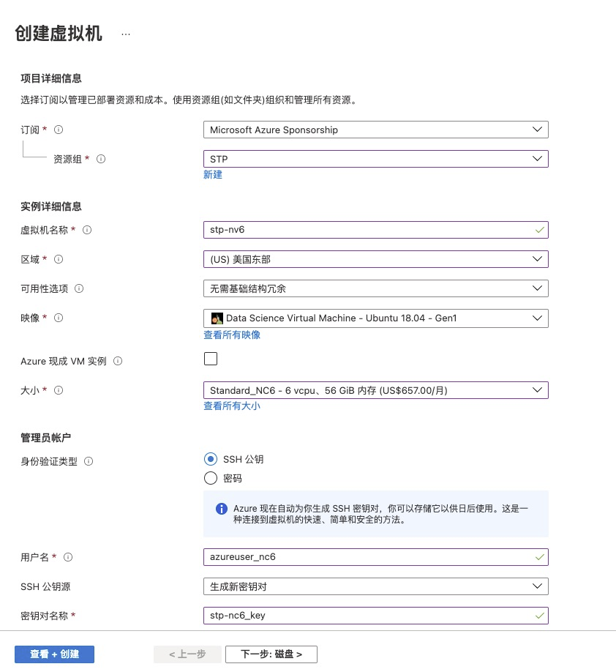Viewport: 616px width, 672px height.
Task: Click the SSH 公钥源 label
Action: click(x=45, y=586)
